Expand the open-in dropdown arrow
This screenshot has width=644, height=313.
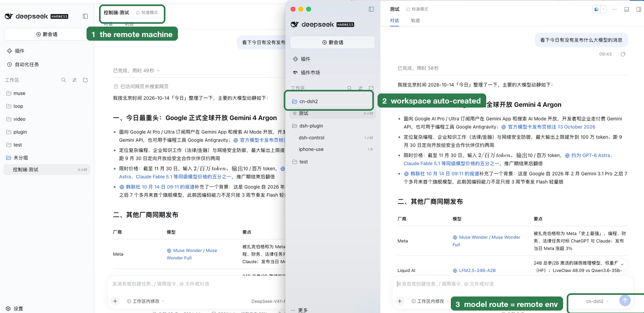603,9
